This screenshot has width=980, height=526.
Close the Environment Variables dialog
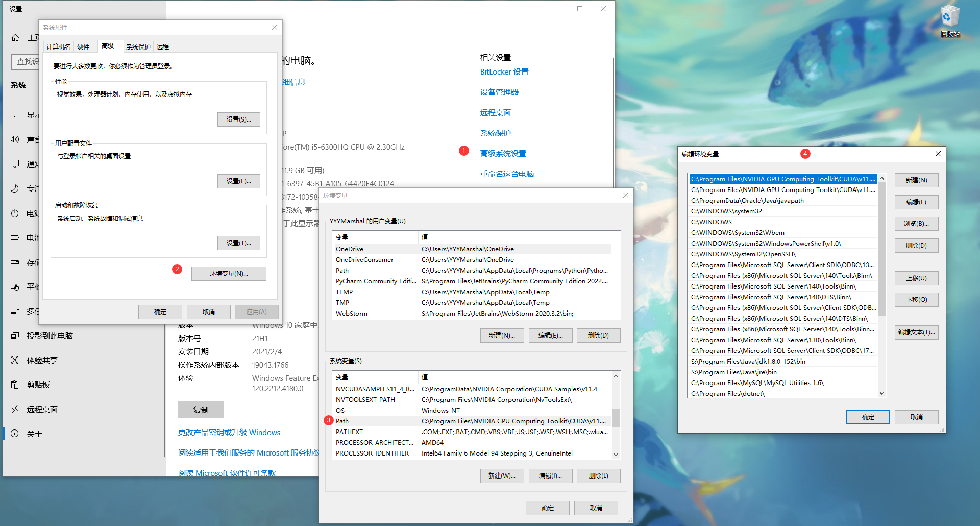tap(626, 195)
